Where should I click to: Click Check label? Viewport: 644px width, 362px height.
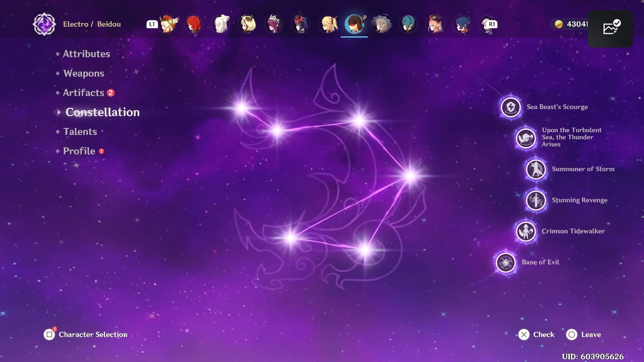pyautogui.click(x=544, y=335)
